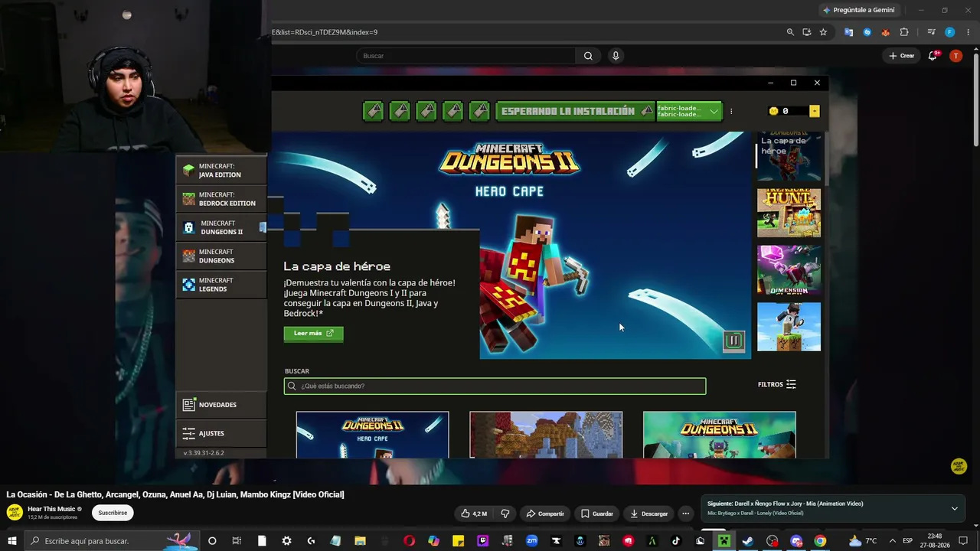Viewport: 980px width, 551px height.
Task: Focus the ¿Qué estás buscando? search field
Action: [x=495, y=386]
